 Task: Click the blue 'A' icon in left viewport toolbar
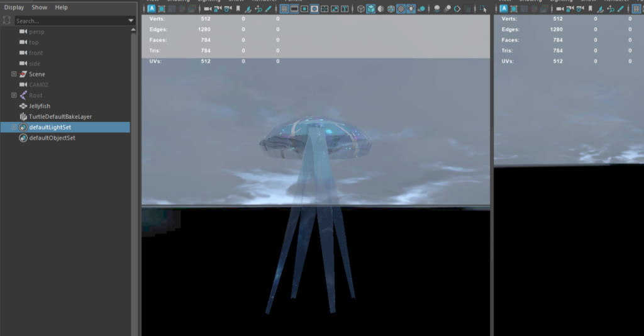pos(152,9)
